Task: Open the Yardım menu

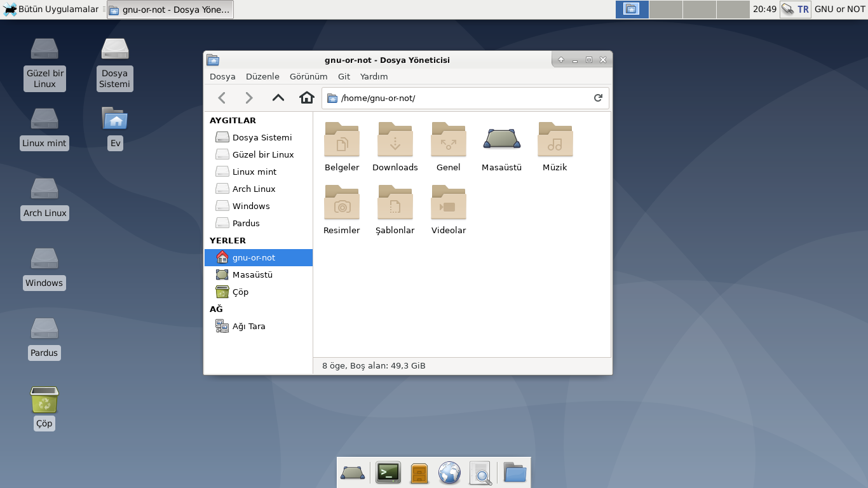Action: [x=374, y=76]
